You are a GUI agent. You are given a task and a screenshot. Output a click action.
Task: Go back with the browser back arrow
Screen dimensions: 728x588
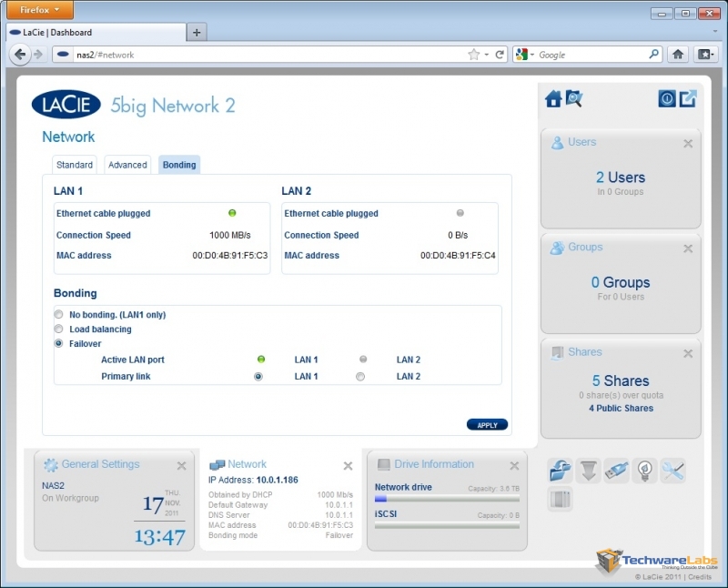click(x=20, y=55)
